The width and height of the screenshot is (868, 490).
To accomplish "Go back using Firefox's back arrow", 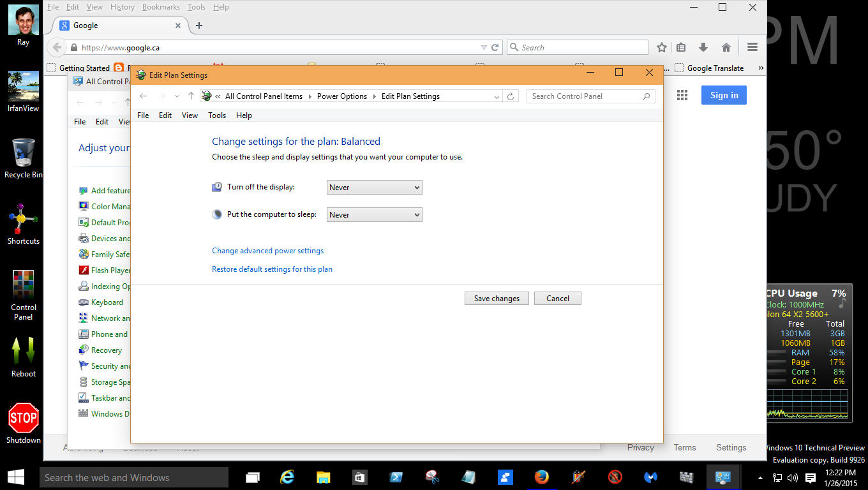I will pyautogui.click(x=57, y=47).
